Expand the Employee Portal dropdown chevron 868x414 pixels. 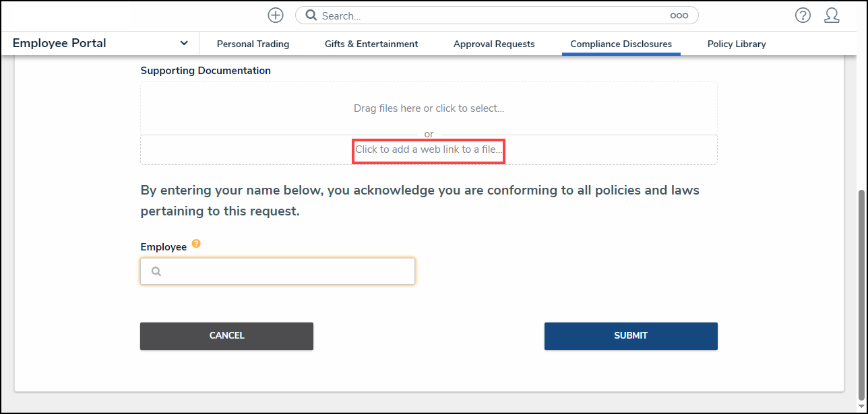(184, 43)
